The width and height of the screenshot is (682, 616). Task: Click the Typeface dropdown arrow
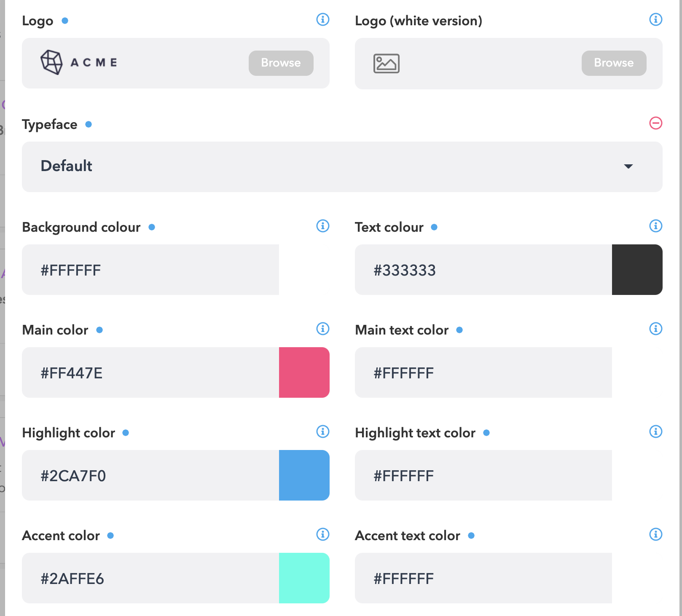pos(628,166)
